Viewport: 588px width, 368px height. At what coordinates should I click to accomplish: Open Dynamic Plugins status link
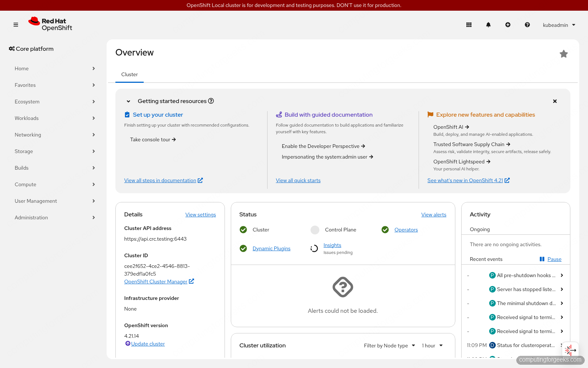272,248
